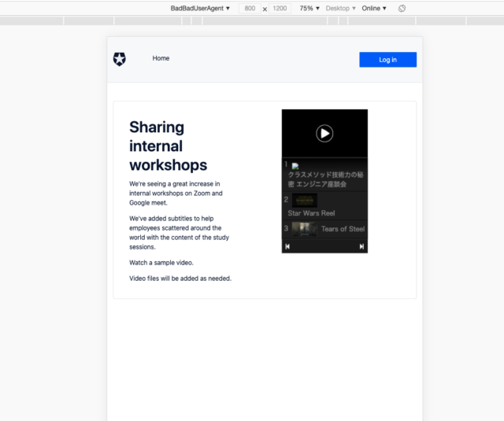Click the rotate viewport icon
The height and width of the screenshot is (421, 504).
pos(402,9)
